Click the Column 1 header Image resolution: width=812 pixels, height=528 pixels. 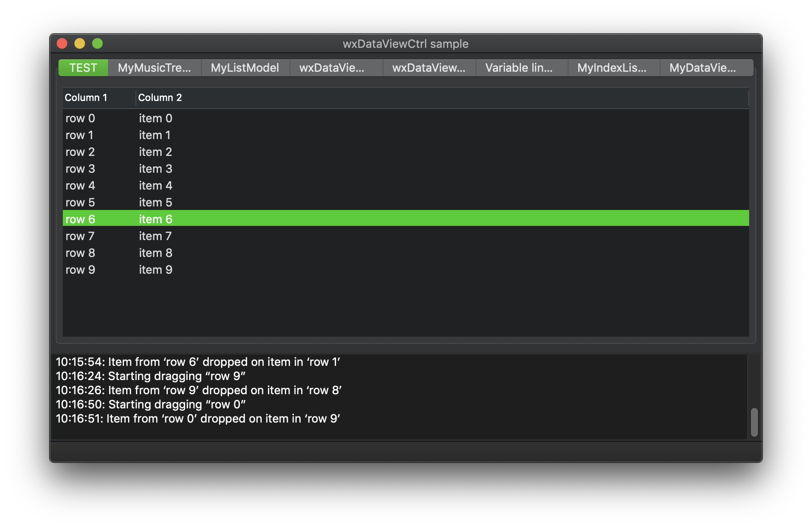pos(86,97)
